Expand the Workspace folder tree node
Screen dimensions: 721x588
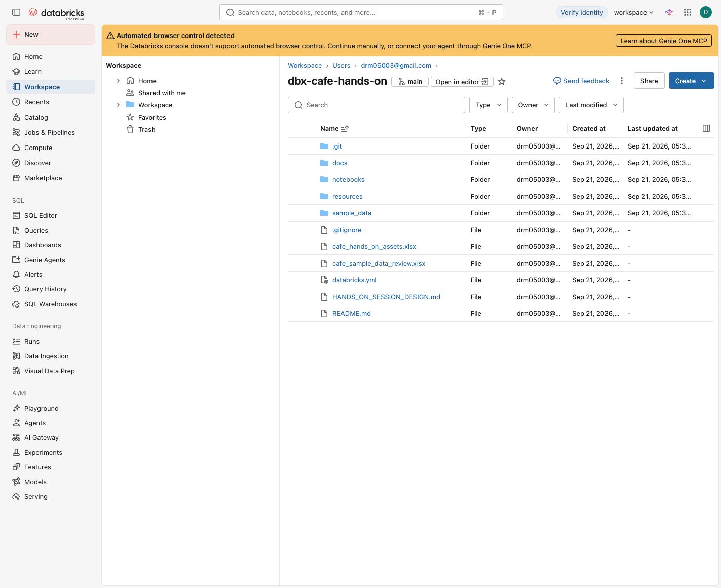point(118,105)
